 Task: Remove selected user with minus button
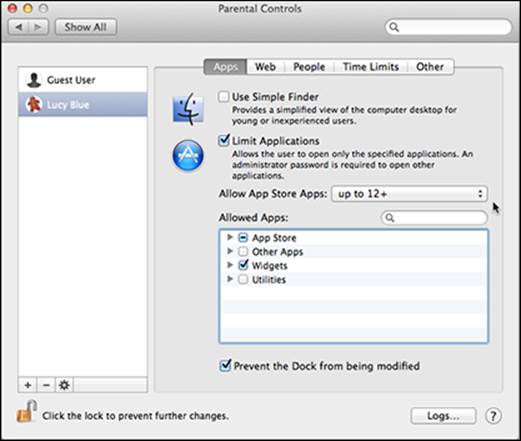tap(46, 385)
